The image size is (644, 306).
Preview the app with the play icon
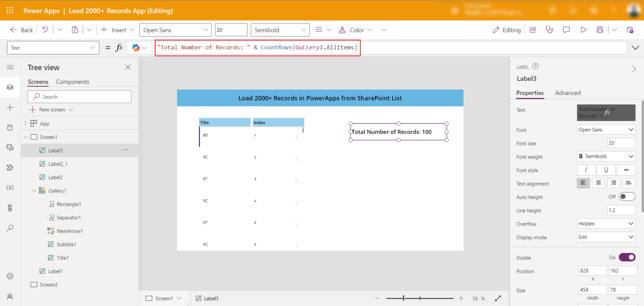pyautogui.click(x=583, y=30)
